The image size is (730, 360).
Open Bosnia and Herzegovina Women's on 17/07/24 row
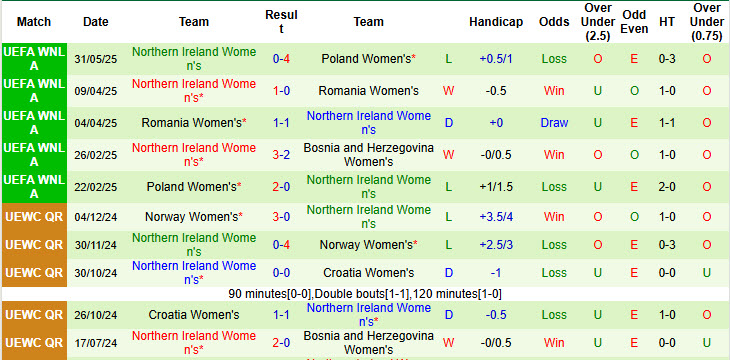(x=368, y=343)
